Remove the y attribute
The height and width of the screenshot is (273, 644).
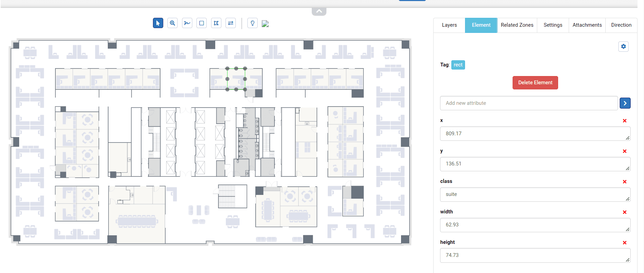(x=624, y=151)
